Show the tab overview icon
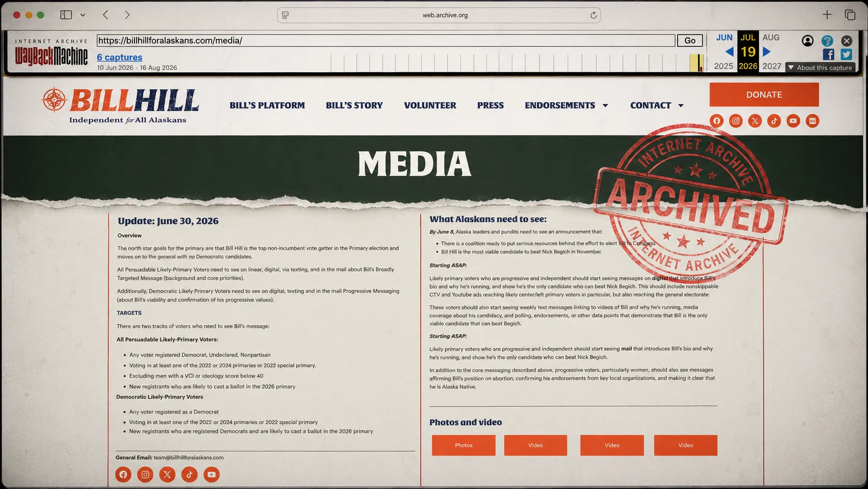 click(x=850, y=15)
